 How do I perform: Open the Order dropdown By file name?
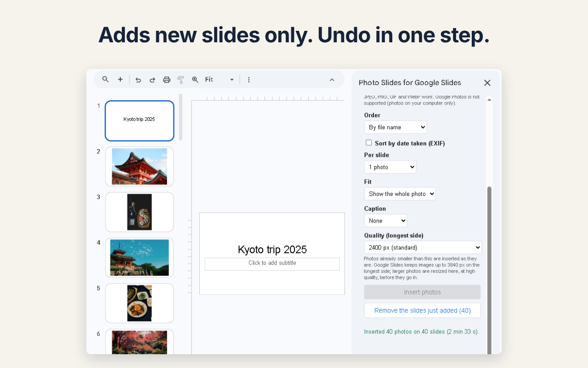point(396,127)
